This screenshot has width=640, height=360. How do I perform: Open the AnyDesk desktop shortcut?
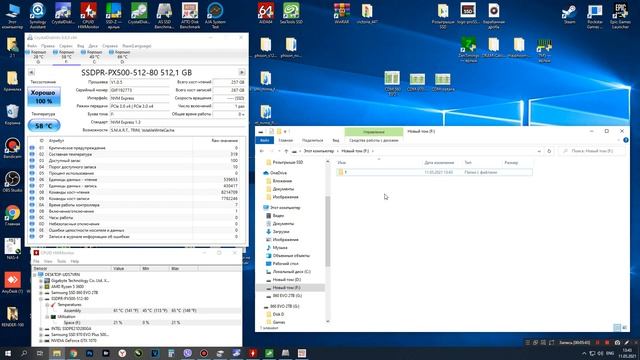point(14,283)
